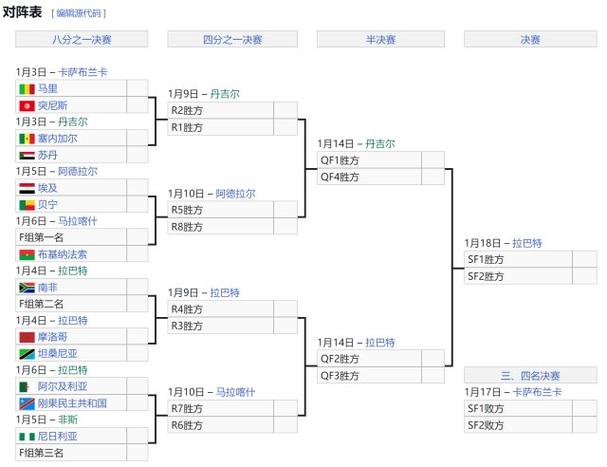Open the 刚果民主共和国 team link
The width and height of the screenshot is (607, 467).
tap(72, 402)
